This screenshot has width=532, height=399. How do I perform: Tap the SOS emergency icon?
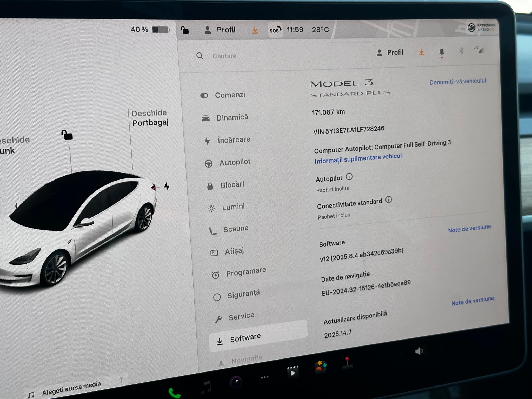point(275,30)
